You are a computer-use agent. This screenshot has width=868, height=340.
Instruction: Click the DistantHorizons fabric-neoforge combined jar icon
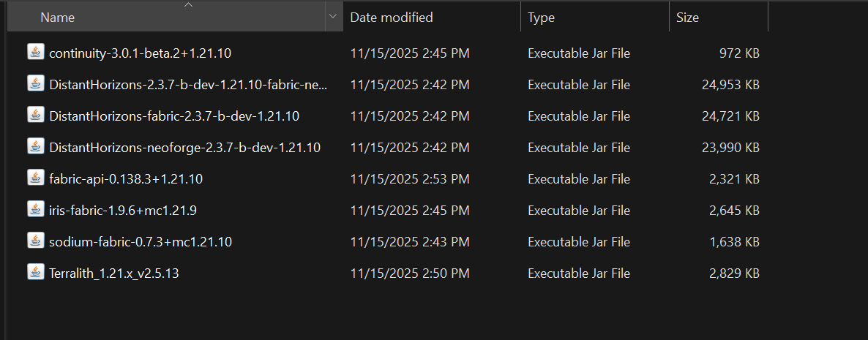(35, 83)
